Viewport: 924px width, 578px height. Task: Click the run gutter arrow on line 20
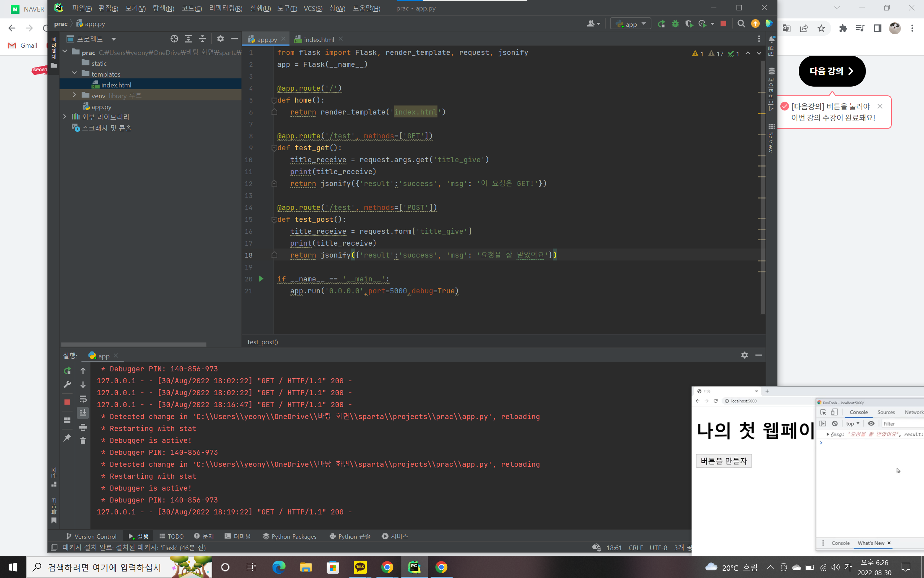tap(261, 279)
